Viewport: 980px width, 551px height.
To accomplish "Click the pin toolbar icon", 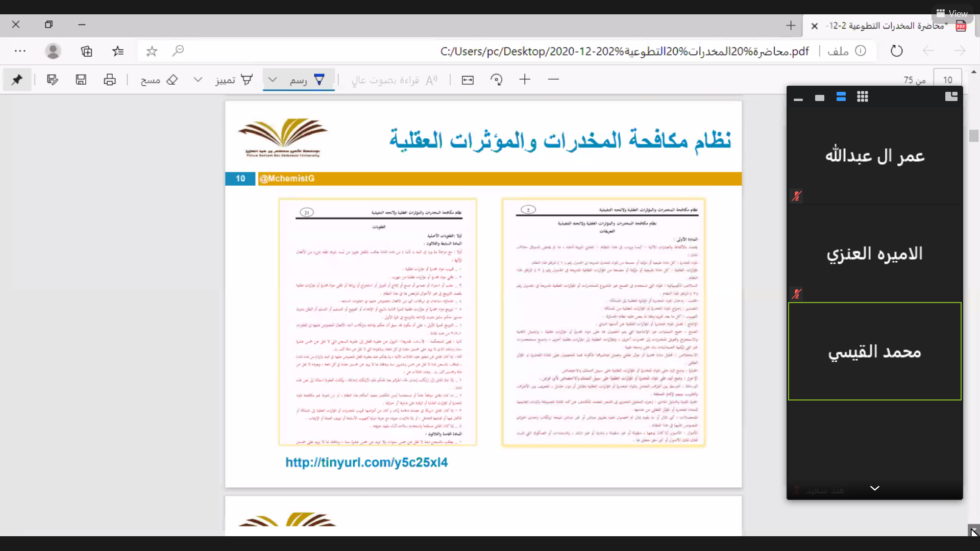I will [x=17, y=80].
